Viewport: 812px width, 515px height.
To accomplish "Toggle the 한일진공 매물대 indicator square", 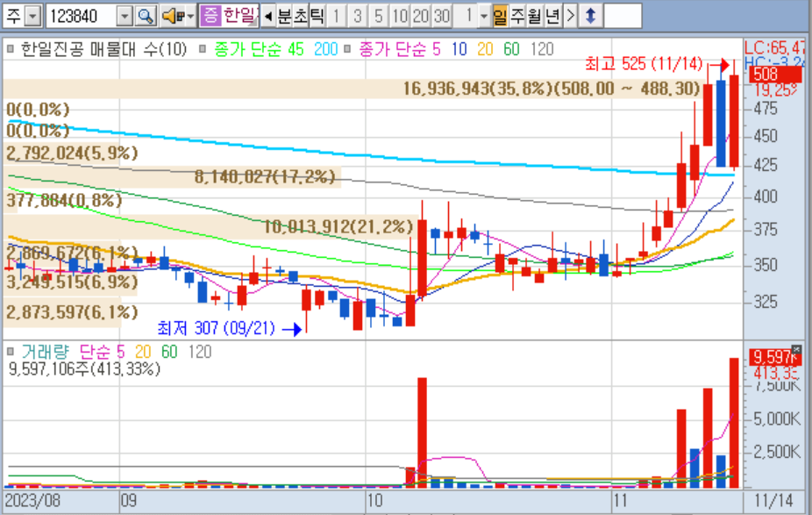I will [x=11, y=49].
